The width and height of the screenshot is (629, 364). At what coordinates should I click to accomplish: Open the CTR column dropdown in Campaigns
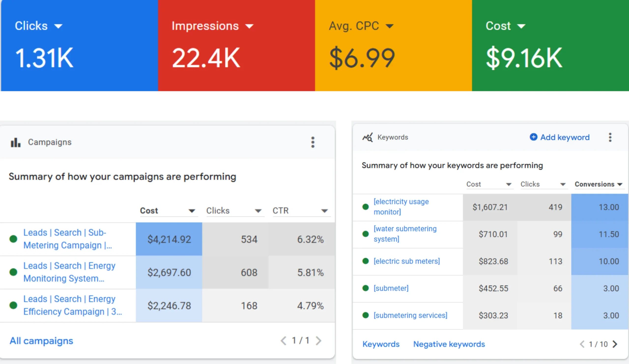(324, 211)
